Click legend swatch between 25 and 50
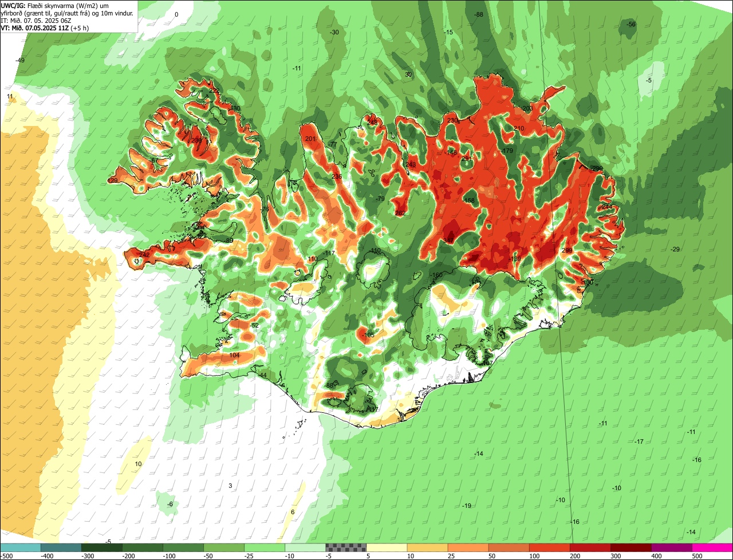The height and width of the screenshot is (560, 733). coord(468,547)
